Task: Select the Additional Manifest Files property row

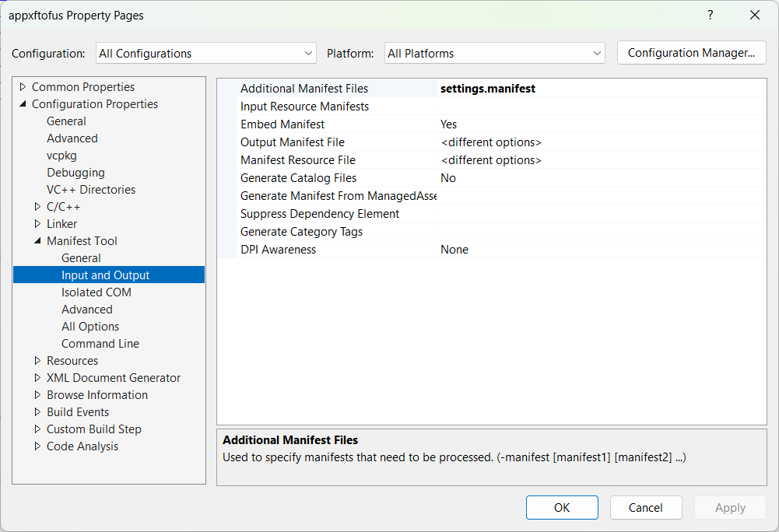Action: 492,89
